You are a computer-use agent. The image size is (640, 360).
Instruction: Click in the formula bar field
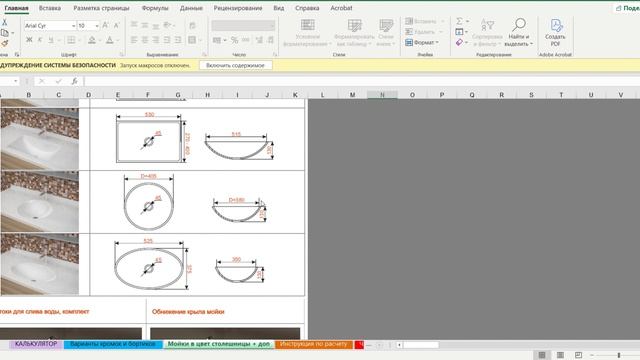coord(361,81)
